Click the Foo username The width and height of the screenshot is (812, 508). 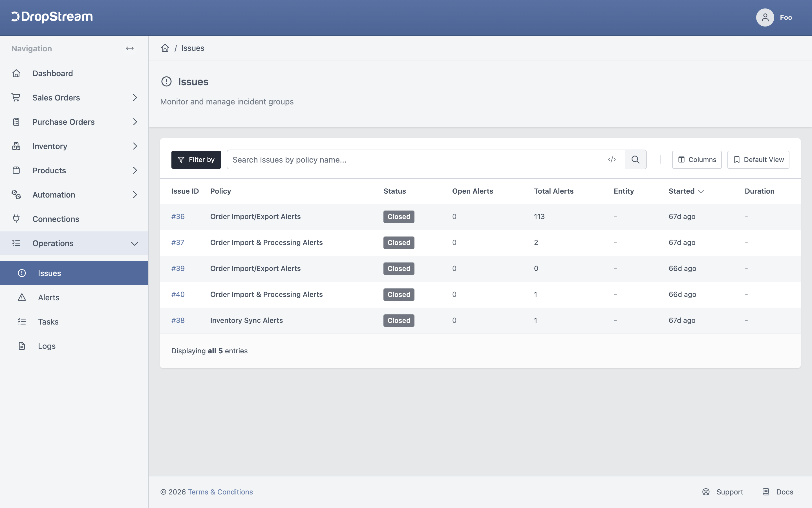786,17
